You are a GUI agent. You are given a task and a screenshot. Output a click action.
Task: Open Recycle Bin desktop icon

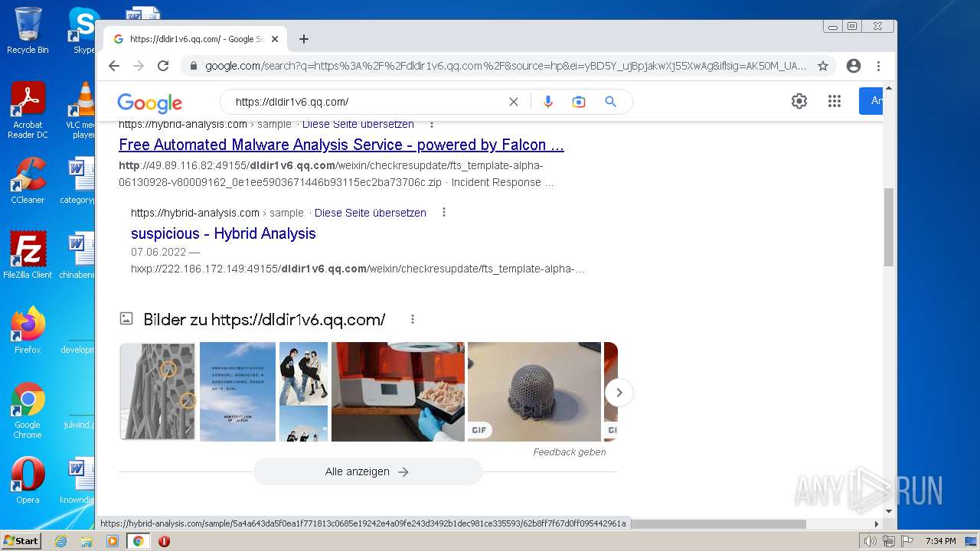(28, 31)
